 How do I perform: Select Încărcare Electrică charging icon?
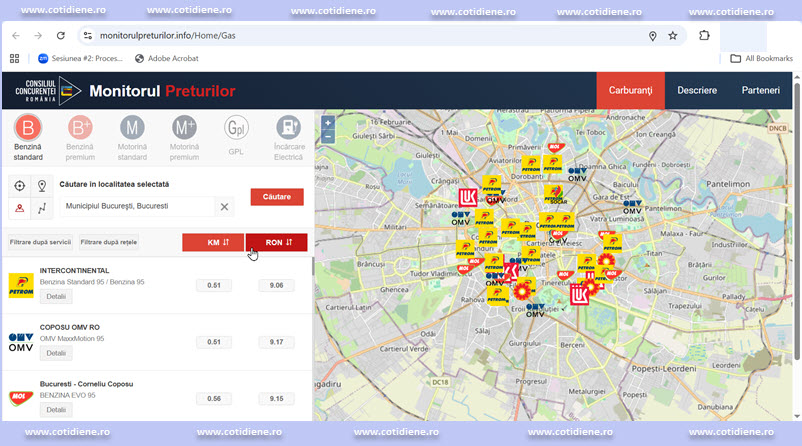[288, 128]
